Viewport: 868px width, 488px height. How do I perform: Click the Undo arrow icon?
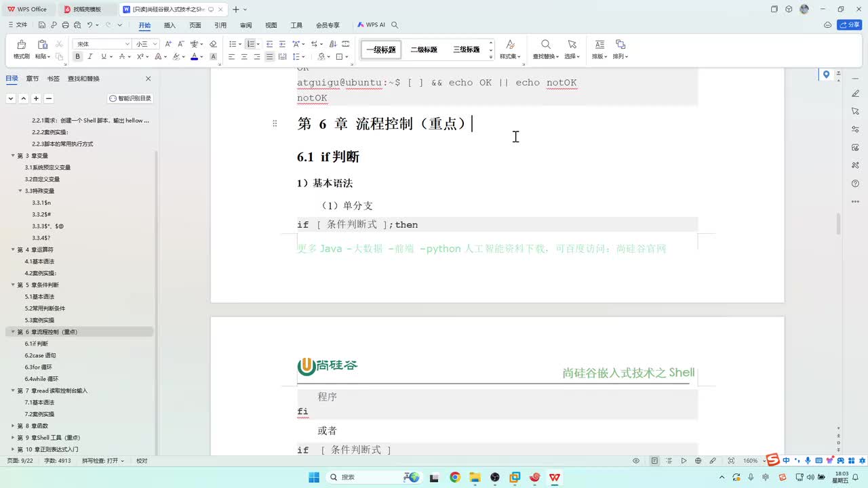coord(89,25)
